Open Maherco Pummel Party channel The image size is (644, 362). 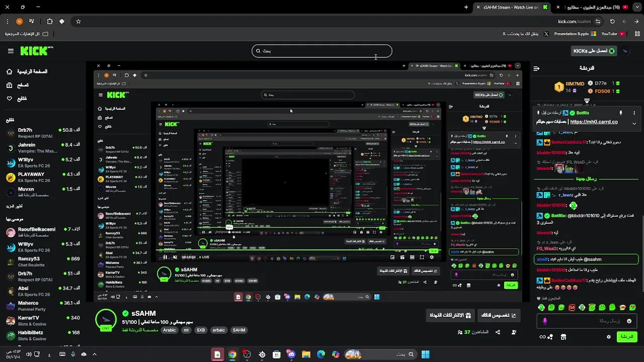point(43,306)
